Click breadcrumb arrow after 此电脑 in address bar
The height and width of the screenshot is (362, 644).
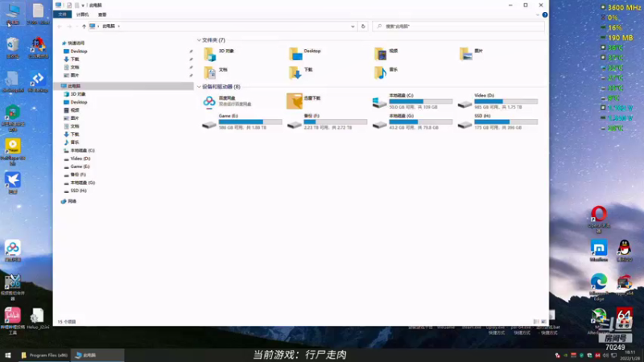tap(119, 27)
